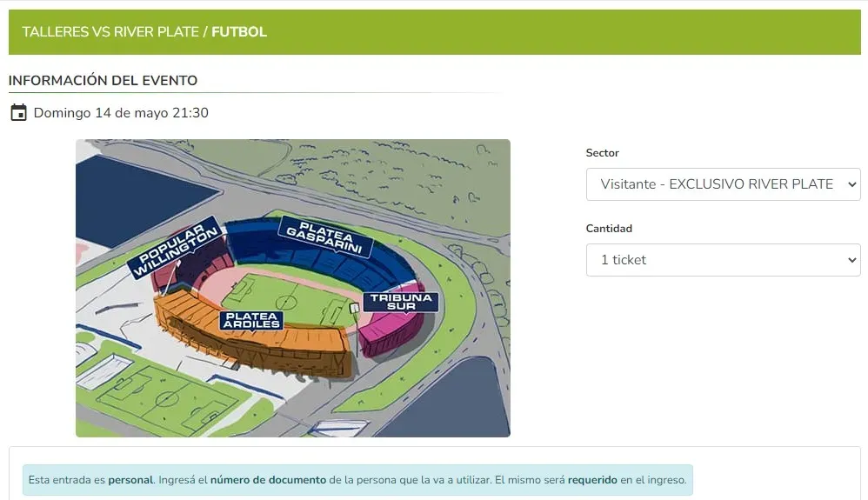Screen dimensions: 868x500
Task: Click the Cantidad dropdown chevron
Action: [851, 260]
